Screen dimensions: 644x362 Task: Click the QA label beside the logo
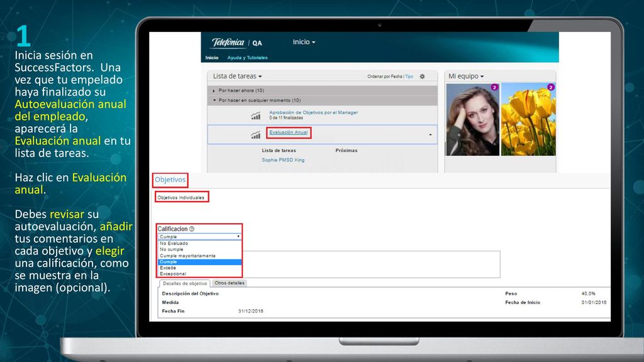pyautogui.click(x=257, y=43)
